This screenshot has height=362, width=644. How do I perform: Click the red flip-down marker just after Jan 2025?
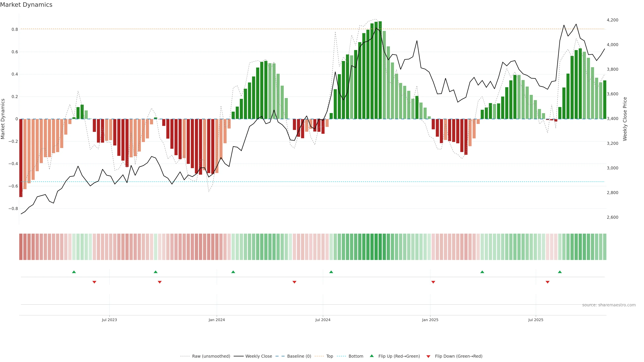pyautogui.click(x=433, y=282)
